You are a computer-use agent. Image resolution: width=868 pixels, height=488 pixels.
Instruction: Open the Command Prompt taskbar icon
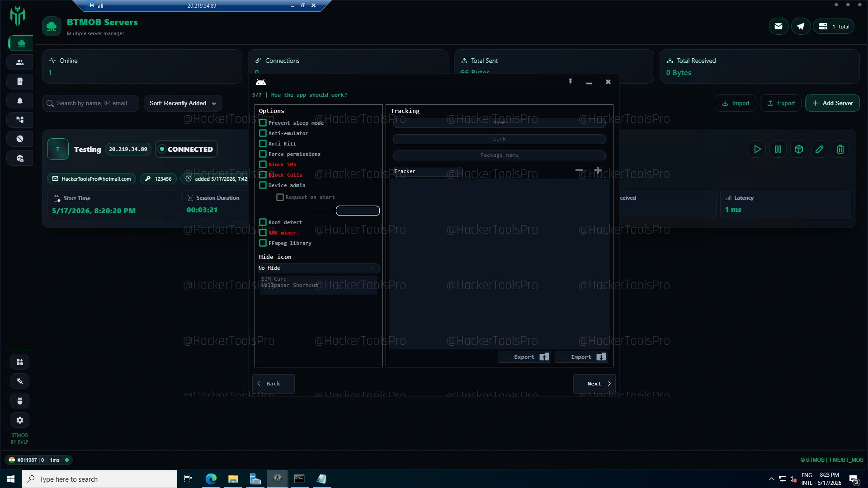point(299,479)
